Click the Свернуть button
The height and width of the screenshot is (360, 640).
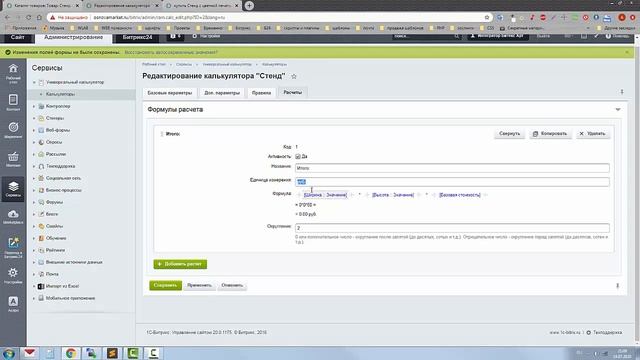[509, 134]
